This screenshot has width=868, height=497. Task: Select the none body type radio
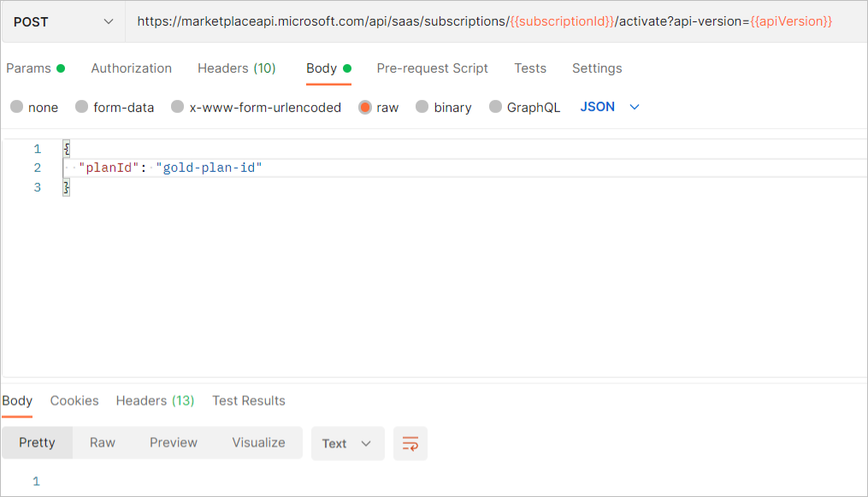click(16, 107)
